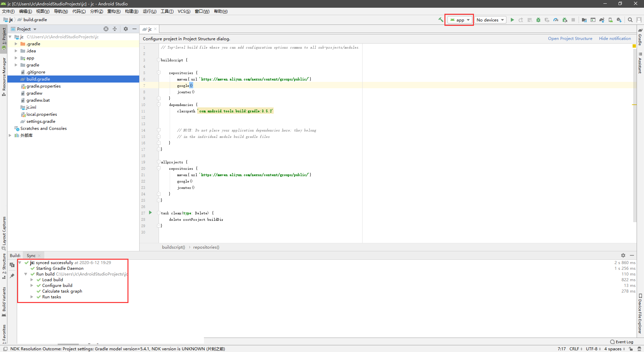Click UTF-8 encoding in status bar
This screenshot has width=644, height=352.
(x=593, y=349)
